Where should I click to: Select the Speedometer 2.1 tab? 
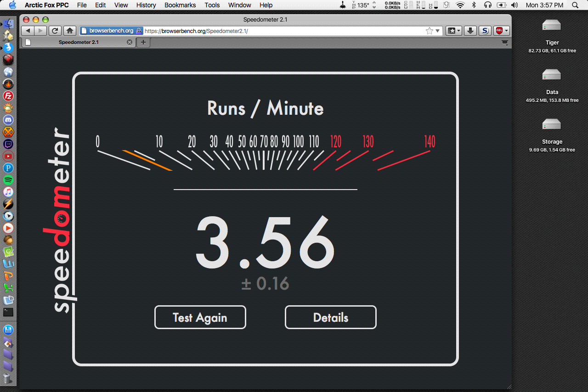[x=79, y=42]
